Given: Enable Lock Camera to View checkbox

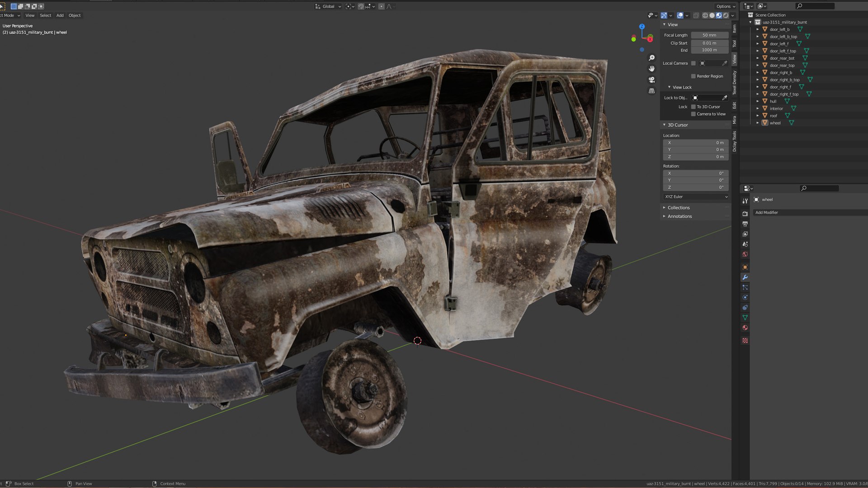Looking at the screenshot, I should tap(693, 114).
